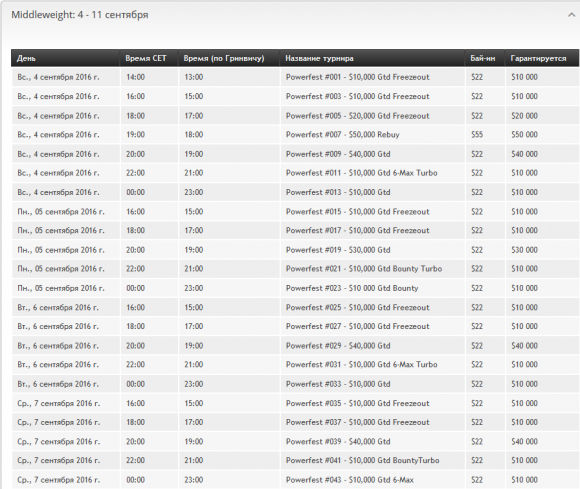This screenshot has height=489, width=580.
Task: Click the Гарантируется column header
Action: 538,58
